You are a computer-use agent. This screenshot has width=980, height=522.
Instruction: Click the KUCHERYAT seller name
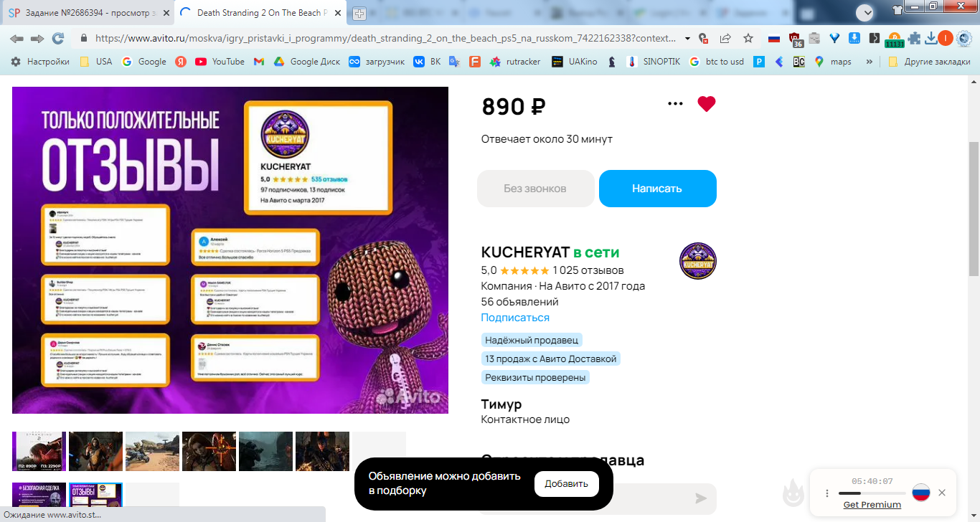(525, 252)
